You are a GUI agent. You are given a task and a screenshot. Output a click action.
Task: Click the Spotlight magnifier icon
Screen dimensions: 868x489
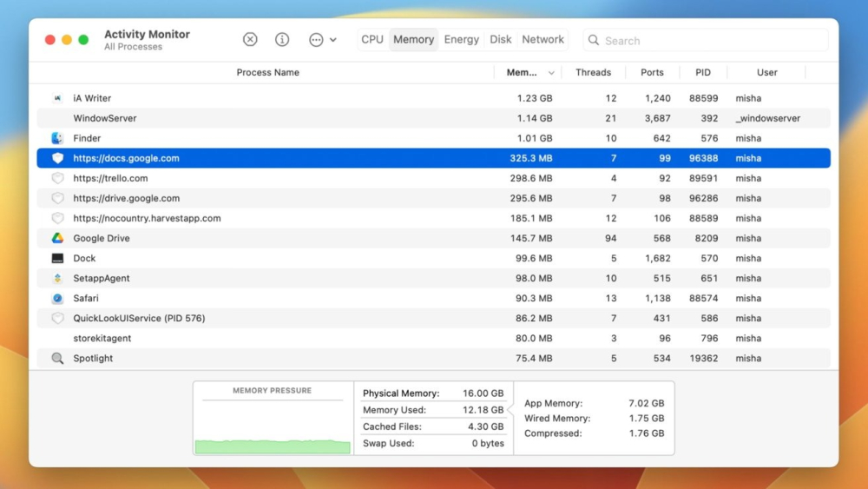[x=57, y=358]
